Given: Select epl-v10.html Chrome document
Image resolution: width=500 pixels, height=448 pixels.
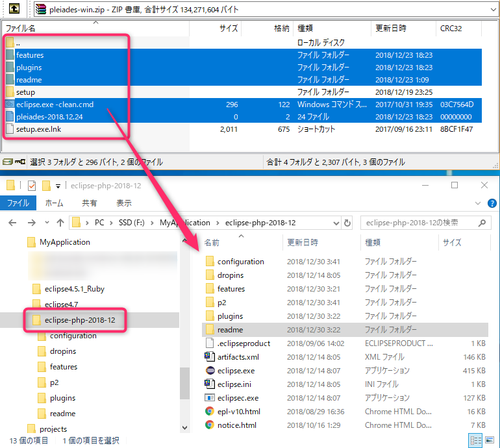Looking at the screenshot, I should pyautogui.click(x=345, y=412).
